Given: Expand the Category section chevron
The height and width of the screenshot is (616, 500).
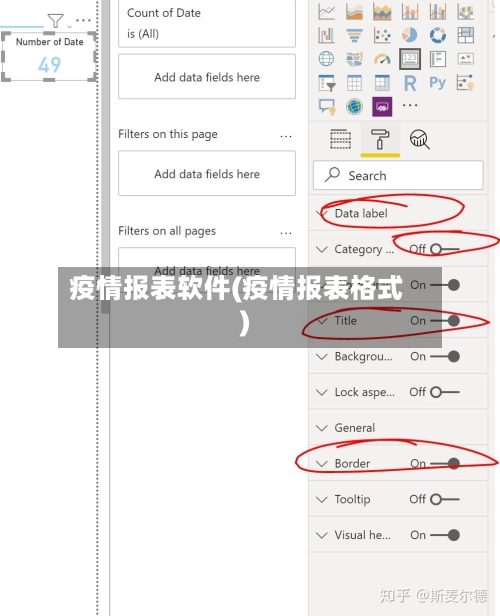Looking at the screenshot, I should [x=322, y=249].
